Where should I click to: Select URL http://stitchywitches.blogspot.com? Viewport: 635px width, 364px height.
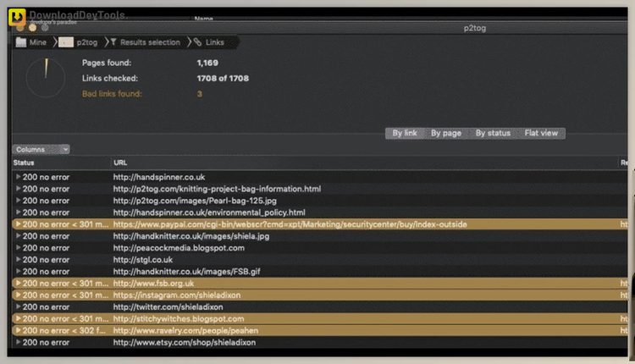[179, 318]
